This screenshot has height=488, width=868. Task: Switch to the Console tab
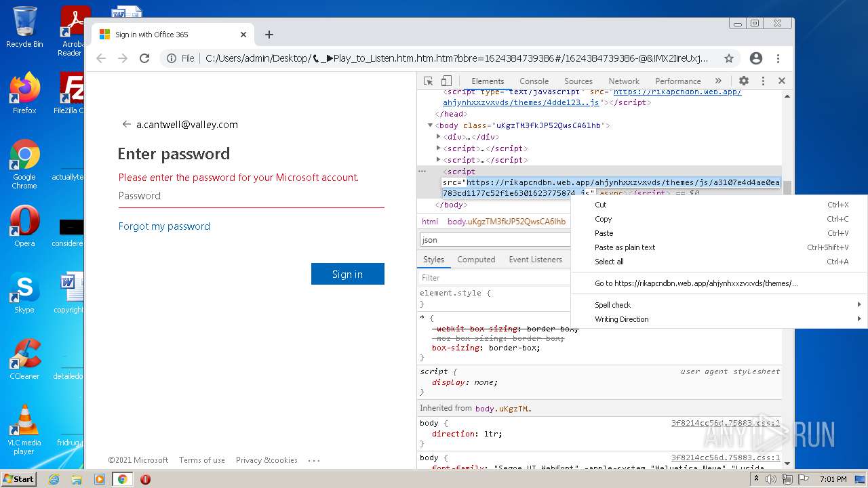coord(534,81)
